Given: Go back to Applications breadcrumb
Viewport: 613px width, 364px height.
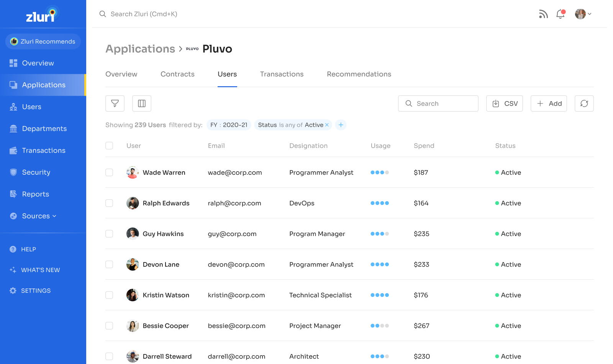Looking at the screenshot, I should [140, 49].
